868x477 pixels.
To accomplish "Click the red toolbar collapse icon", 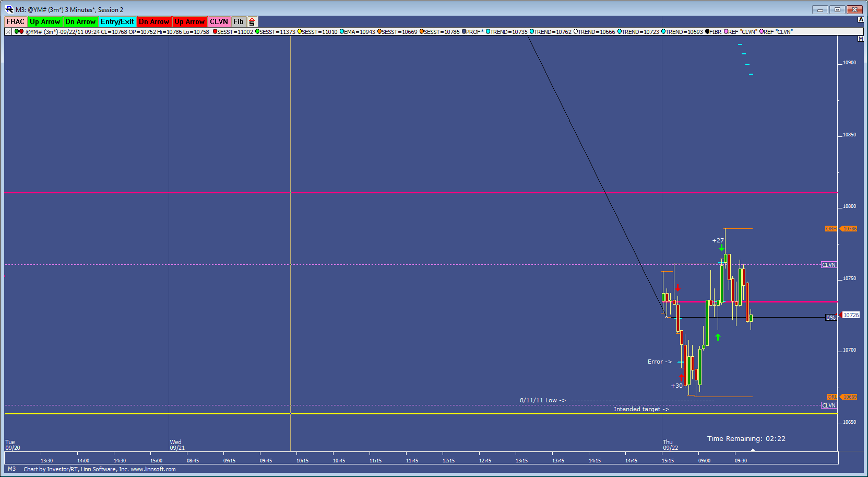I will pos(252,22).
